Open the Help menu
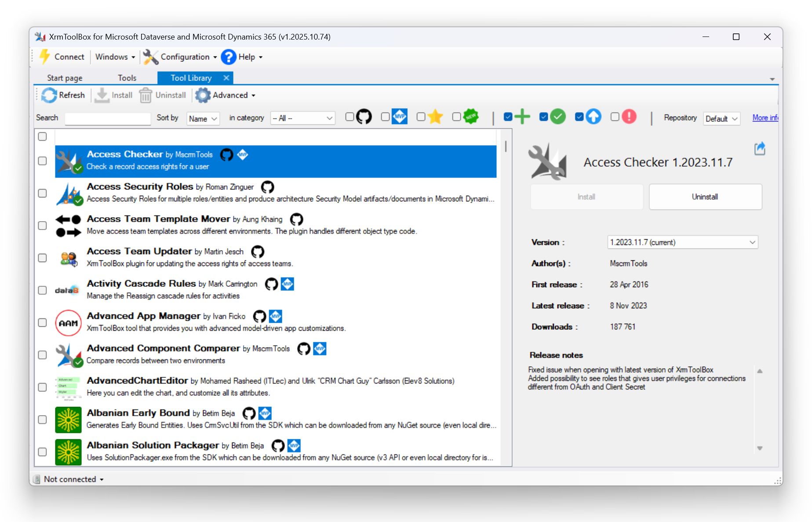 click(x=250, y=57)
